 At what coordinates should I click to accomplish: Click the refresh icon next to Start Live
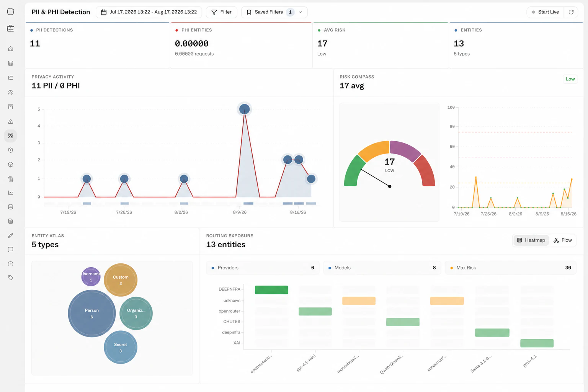(x=571, y=12)
